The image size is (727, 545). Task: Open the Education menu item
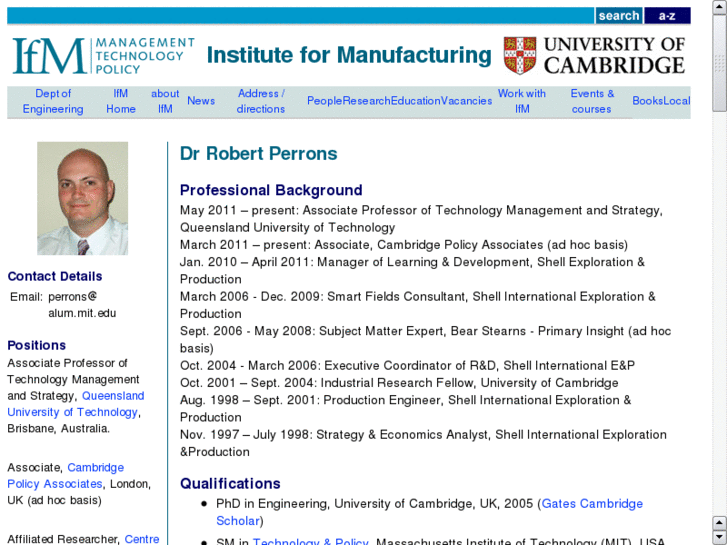(415, 101)
